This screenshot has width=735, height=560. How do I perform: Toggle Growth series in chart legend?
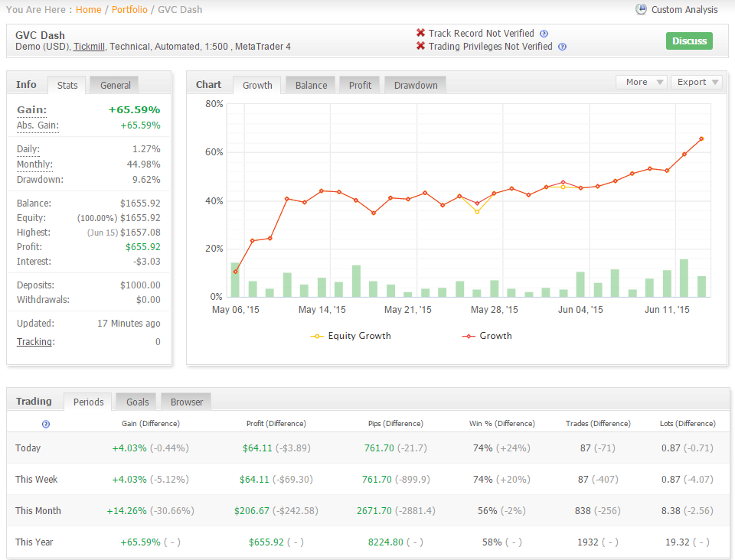(487, 336)
